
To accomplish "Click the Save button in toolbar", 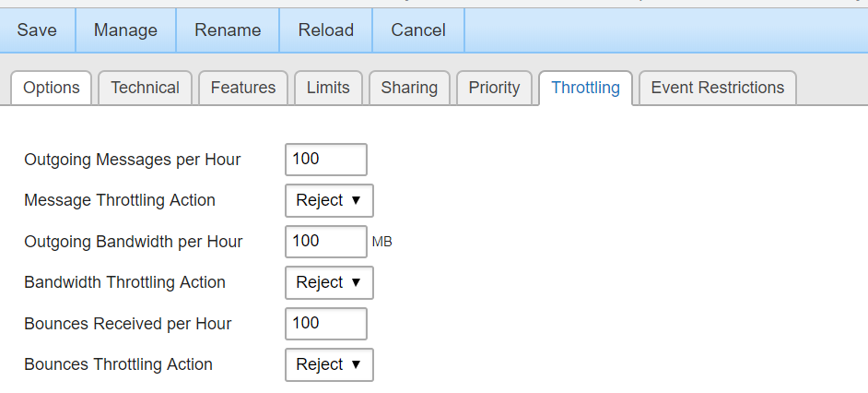I will coord(37,30).
